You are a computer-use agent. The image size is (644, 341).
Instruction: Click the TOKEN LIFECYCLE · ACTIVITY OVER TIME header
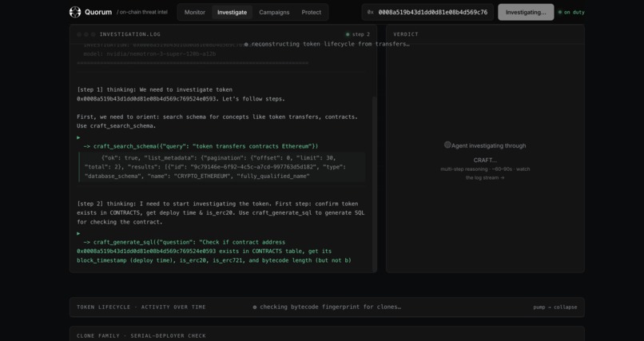point(141,307)
